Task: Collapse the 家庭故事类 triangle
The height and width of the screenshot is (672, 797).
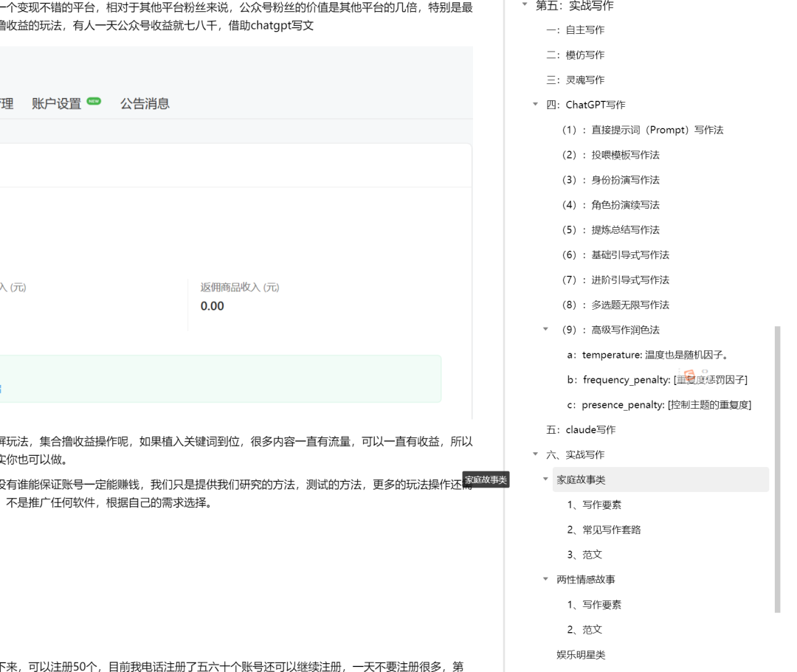Action: click(546, 479)
